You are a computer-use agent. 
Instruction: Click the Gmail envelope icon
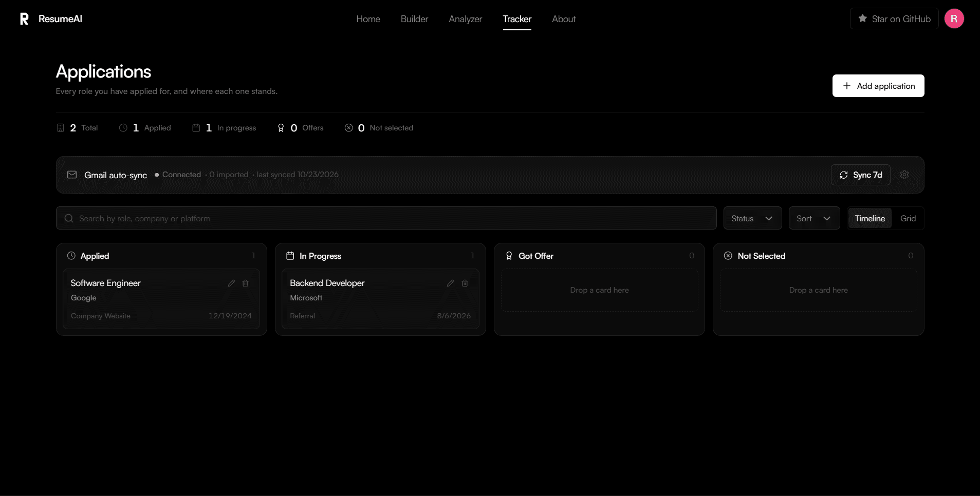[x=72, y=175]
